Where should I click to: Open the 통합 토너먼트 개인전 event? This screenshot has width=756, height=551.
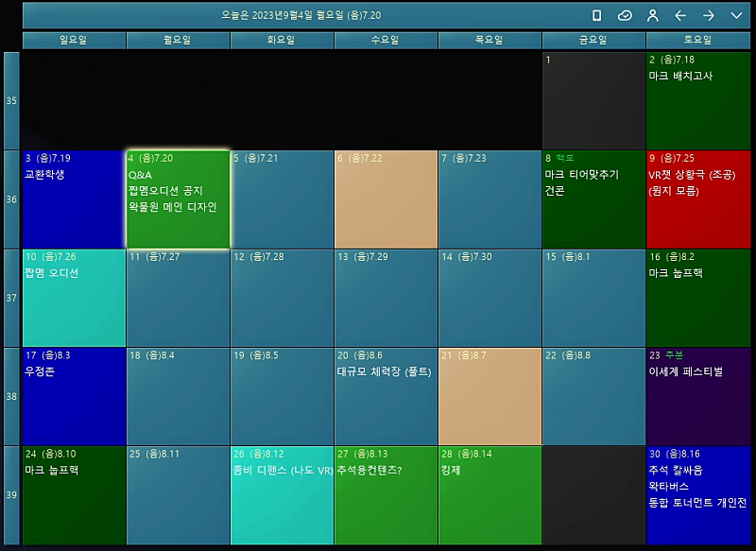click(697, 503)
